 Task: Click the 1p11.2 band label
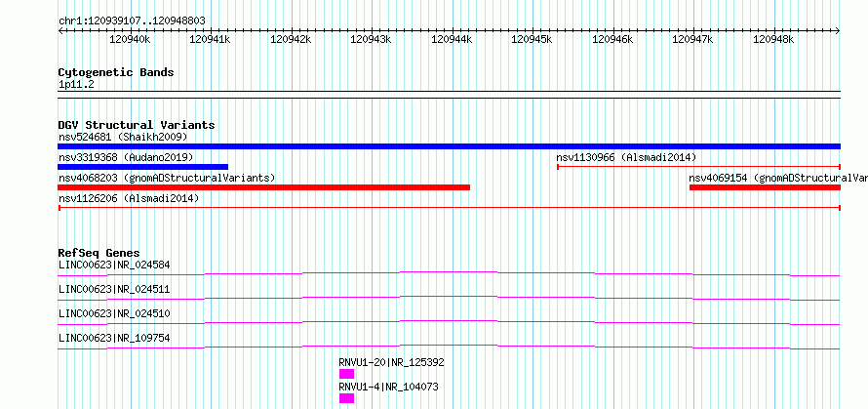(x=76, y=85)
